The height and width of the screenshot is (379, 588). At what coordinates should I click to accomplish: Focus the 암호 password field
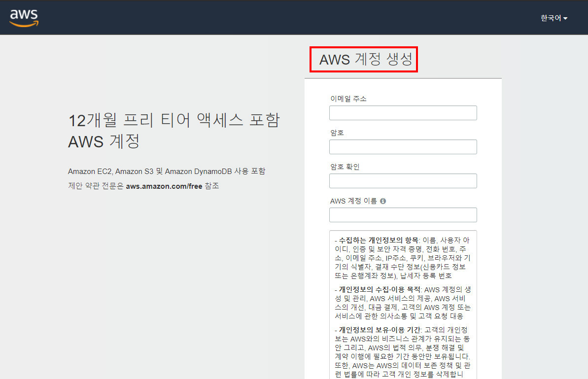403,147
